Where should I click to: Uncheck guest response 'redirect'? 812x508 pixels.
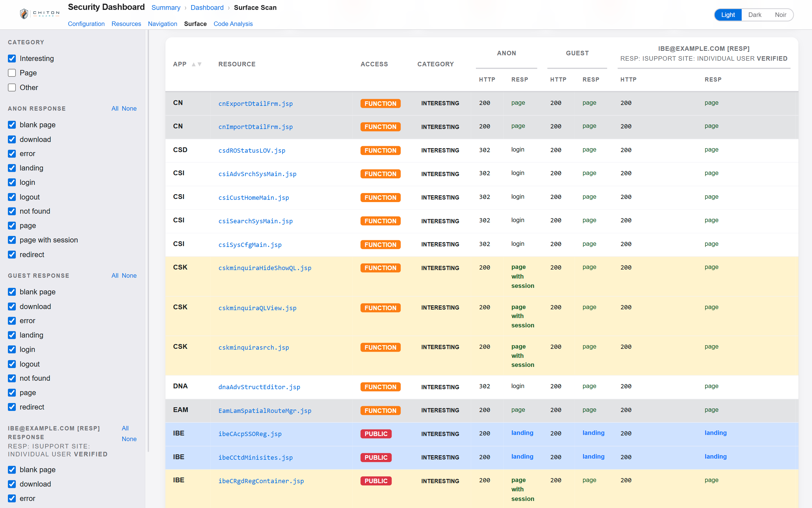pos(12,407)
